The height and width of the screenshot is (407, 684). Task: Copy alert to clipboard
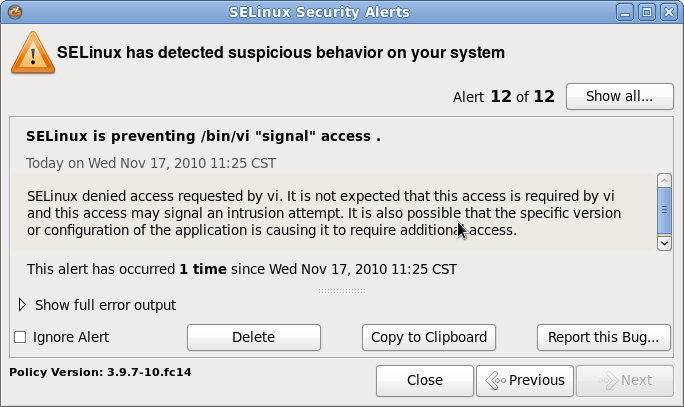(x=428, y=337)
